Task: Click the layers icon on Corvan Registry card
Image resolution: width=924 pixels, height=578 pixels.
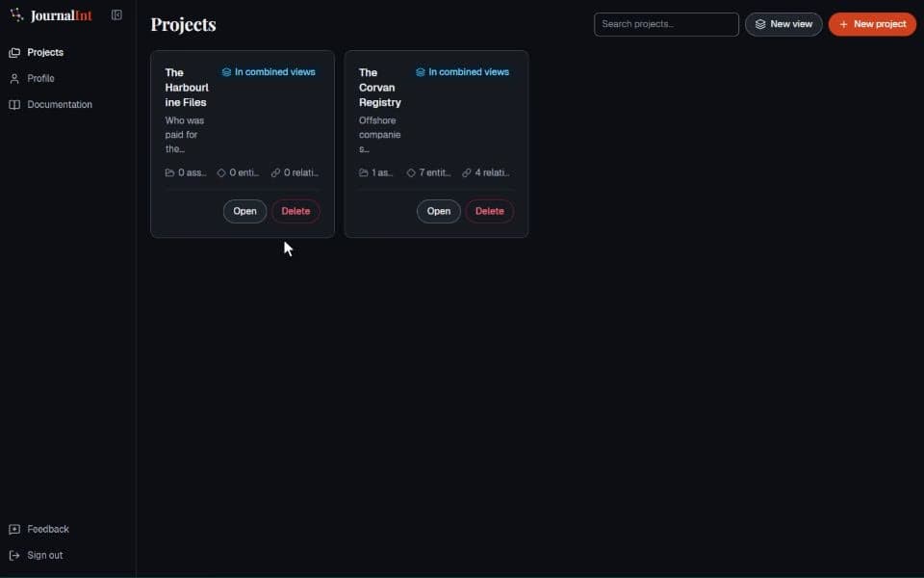Action: 421,72
